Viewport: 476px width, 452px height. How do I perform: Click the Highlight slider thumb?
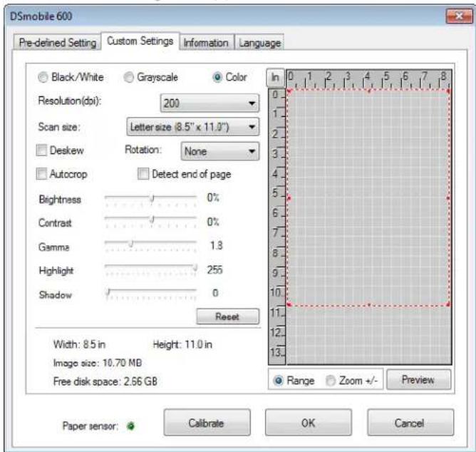pos(195,267)
